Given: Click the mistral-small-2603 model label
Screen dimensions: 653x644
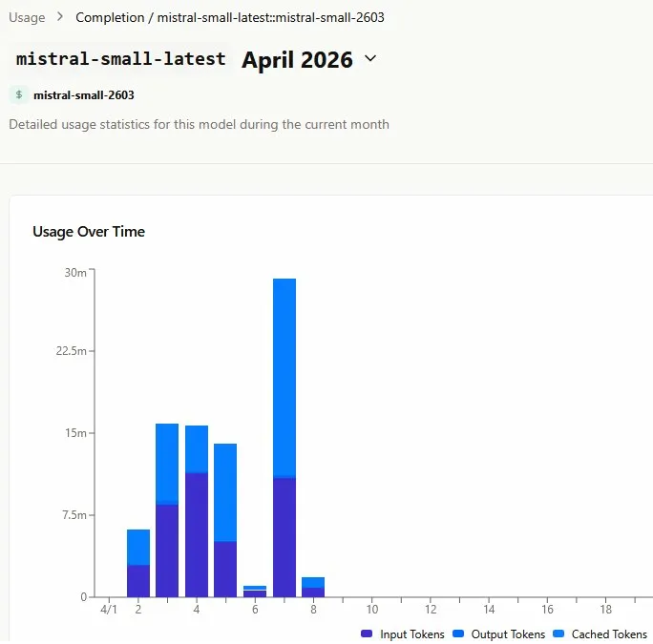Looking at the screenshot, I should (84, 95).
